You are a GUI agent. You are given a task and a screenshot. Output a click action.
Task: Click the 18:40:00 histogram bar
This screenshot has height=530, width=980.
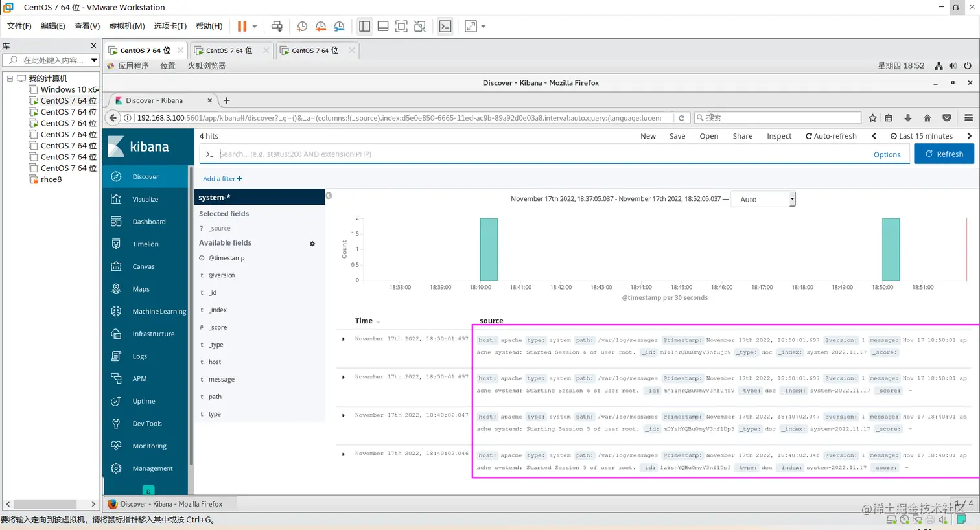pos(489,249)
